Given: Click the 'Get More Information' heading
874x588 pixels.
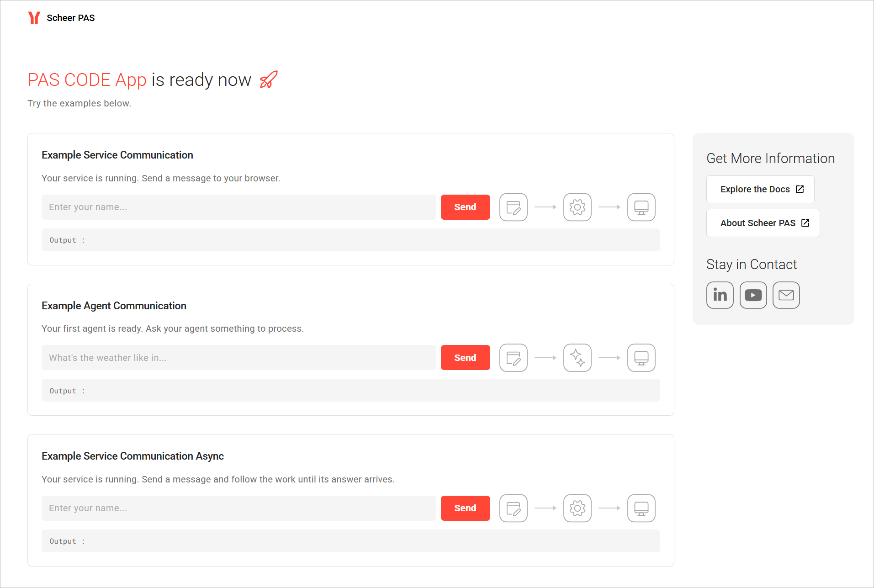Looking at the screenshot, I should click(770, 158).
